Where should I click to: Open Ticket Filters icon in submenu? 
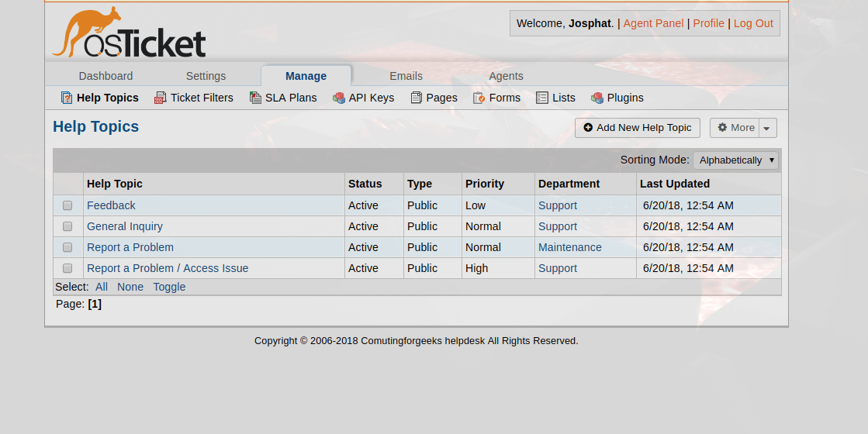pos(160,98)
